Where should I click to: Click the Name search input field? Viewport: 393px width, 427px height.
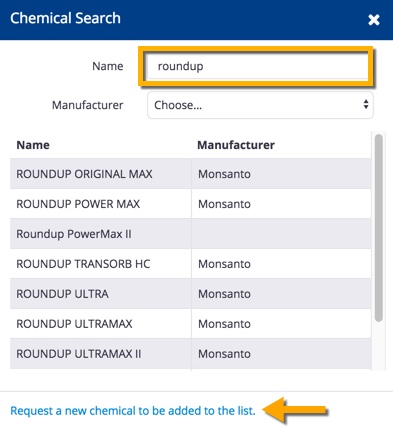coord(257,66)
